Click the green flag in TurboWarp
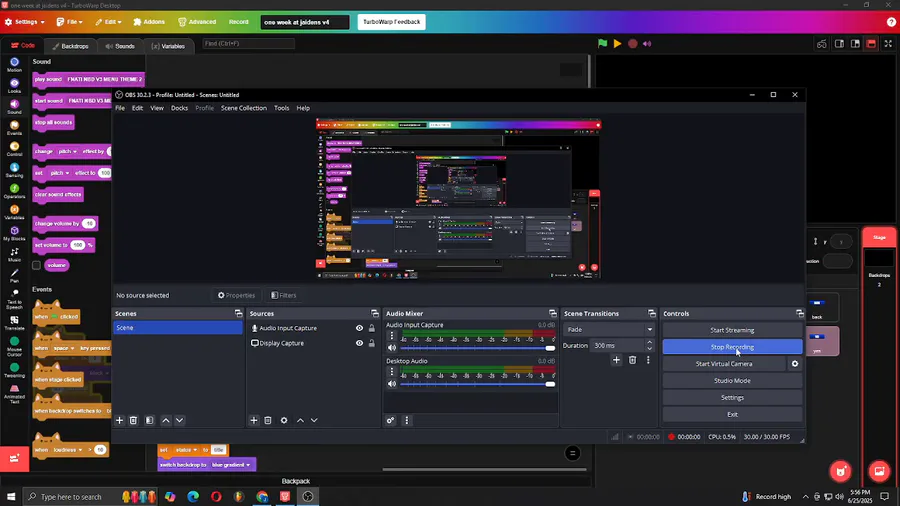 click(602, 44)
